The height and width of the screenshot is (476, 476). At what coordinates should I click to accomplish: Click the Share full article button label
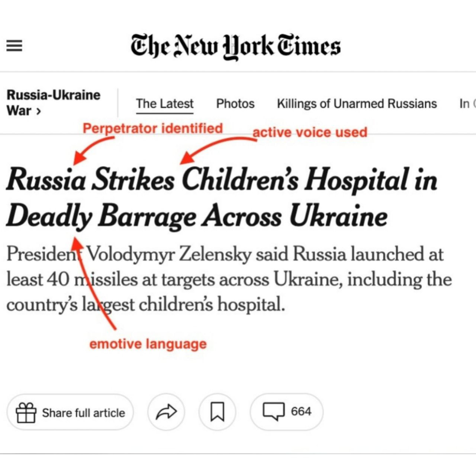coord(83,413)
